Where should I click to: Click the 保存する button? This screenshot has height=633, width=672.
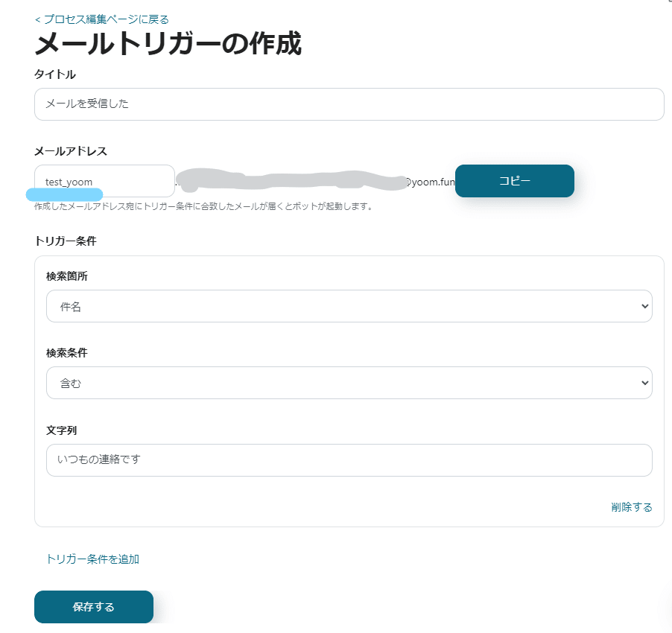(x=94, y=607)
